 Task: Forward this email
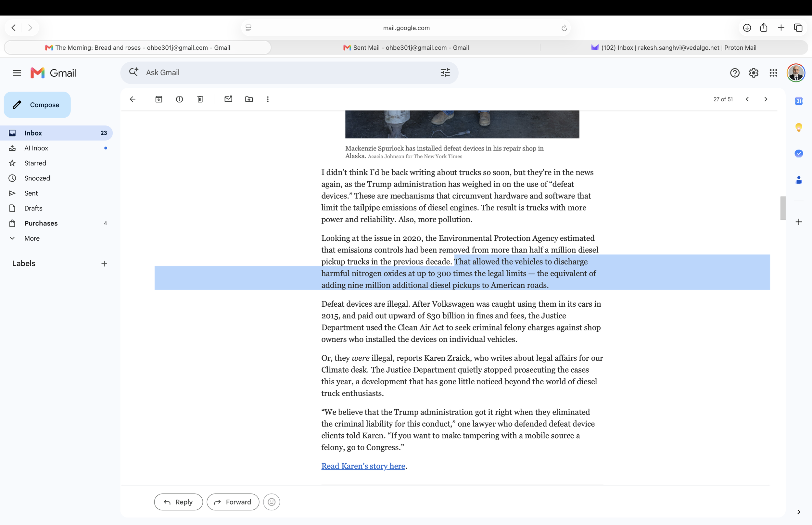(x=233, y=502)
